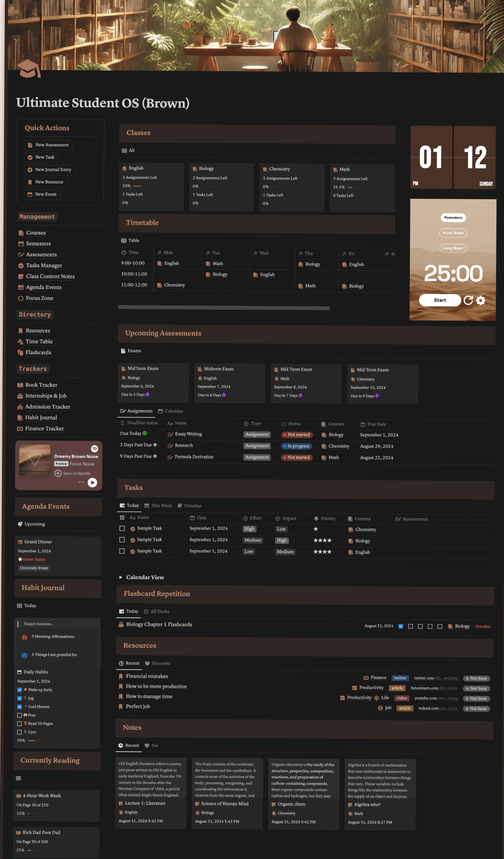Click the Essay Writing assignment icon
Viewport: 504px width, 859px height.
pos(170,434)
